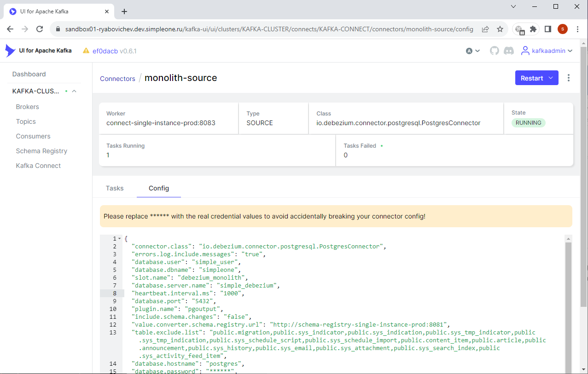This screenshot has height=374, width=588.
Task: Open a new browser tab
Action: [x=124, y=12]
